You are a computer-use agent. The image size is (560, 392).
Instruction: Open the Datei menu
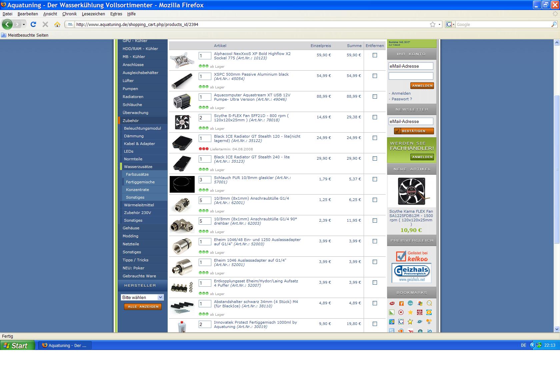7,14
